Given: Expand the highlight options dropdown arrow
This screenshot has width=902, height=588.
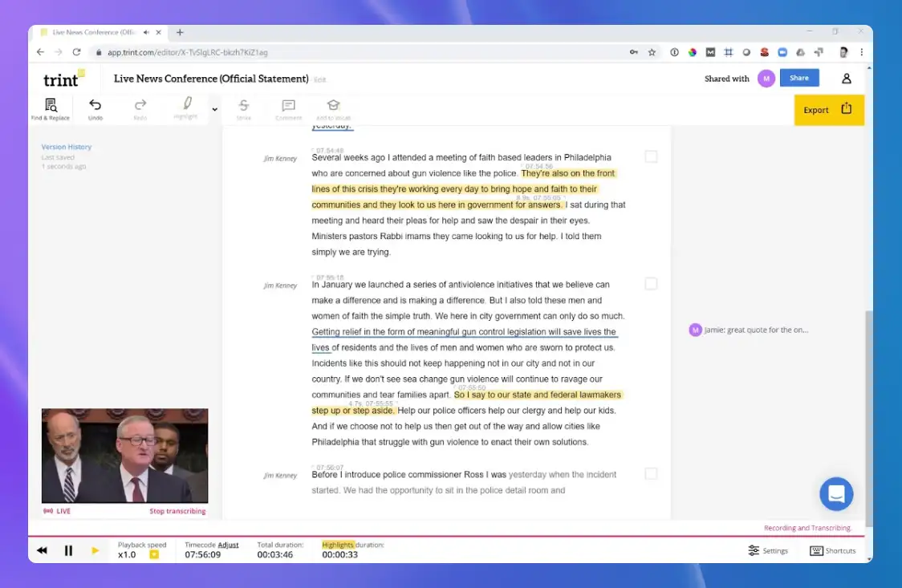Looking at the screenshot, I should coord(214,109).
